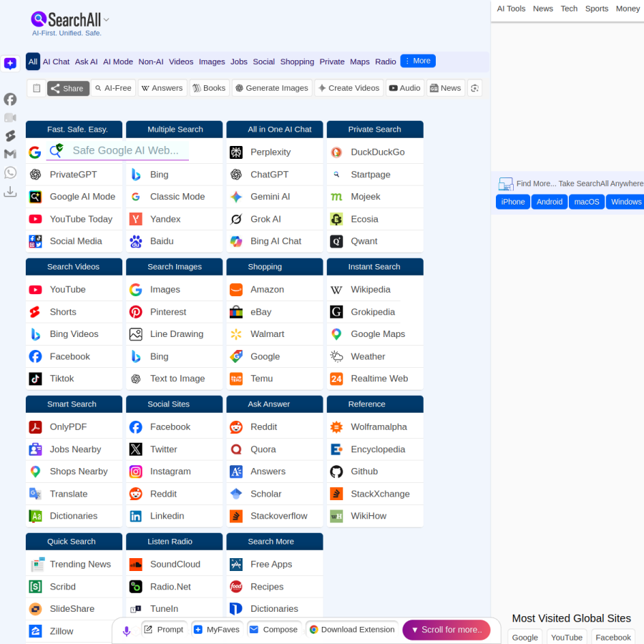This screenshot has height=644, width=644.
Task: Click the Share button
Action: pos(68,88)
